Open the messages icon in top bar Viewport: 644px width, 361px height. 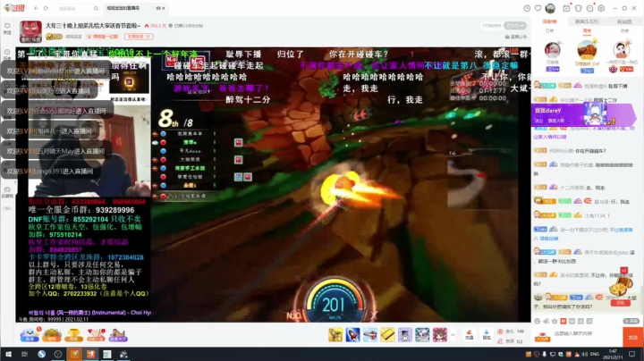[x=589, y=8]
